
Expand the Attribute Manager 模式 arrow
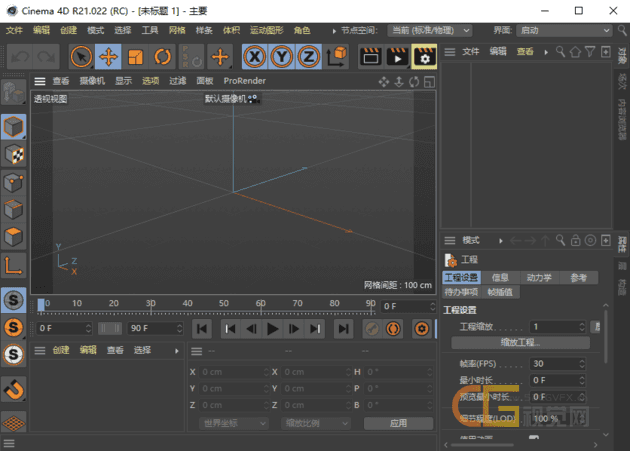pos(501,241)
